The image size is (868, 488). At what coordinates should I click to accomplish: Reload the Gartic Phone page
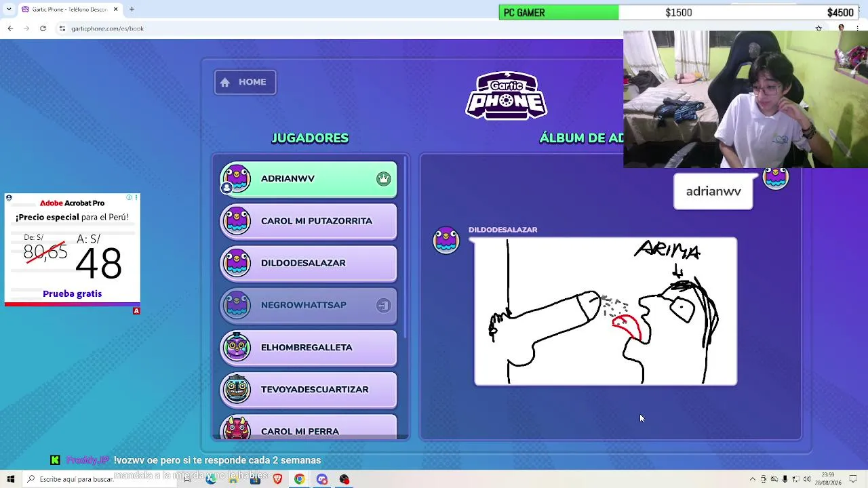43,28
